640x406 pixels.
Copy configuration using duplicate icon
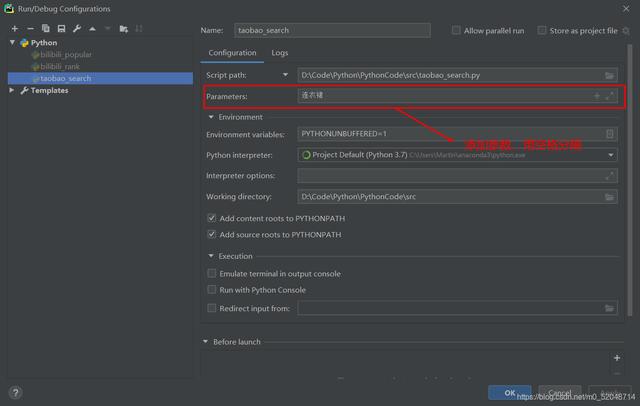pos(46,28)
